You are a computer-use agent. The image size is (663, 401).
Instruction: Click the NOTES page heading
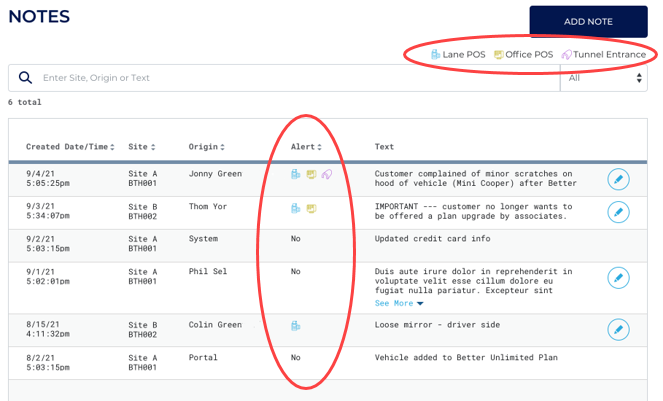click(39, 16)
